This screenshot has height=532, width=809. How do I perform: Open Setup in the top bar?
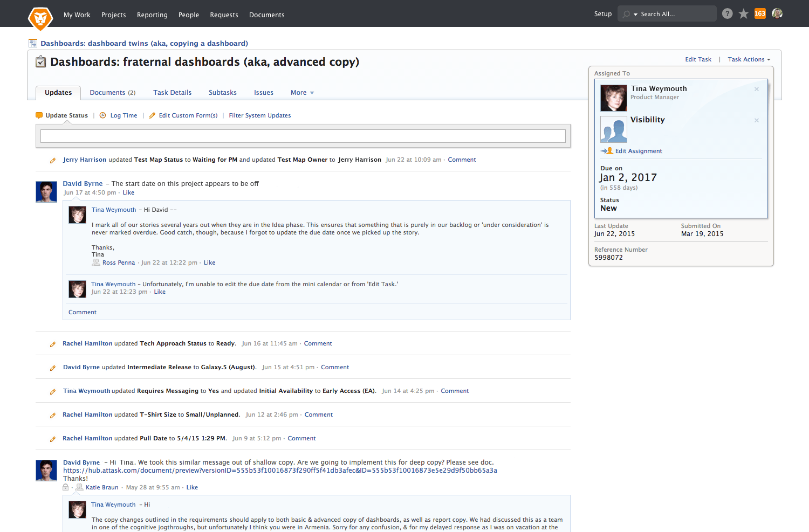(603, 14)
